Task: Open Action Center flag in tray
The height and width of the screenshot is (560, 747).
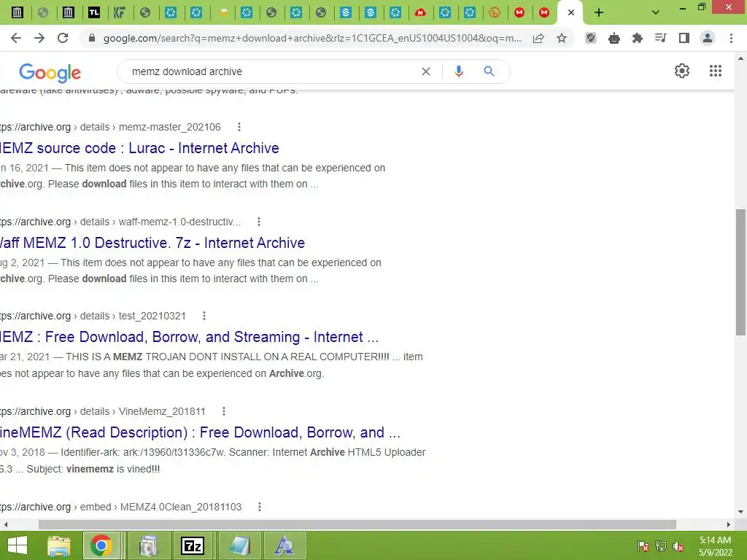Action: (x=643, y=546)
